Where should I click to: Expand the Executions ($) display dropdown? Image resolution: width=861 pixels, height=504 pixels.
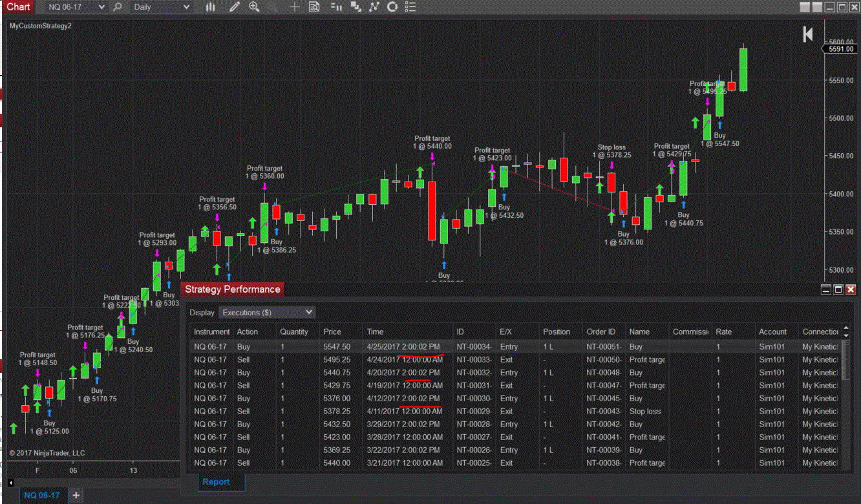tap(267, 312)
